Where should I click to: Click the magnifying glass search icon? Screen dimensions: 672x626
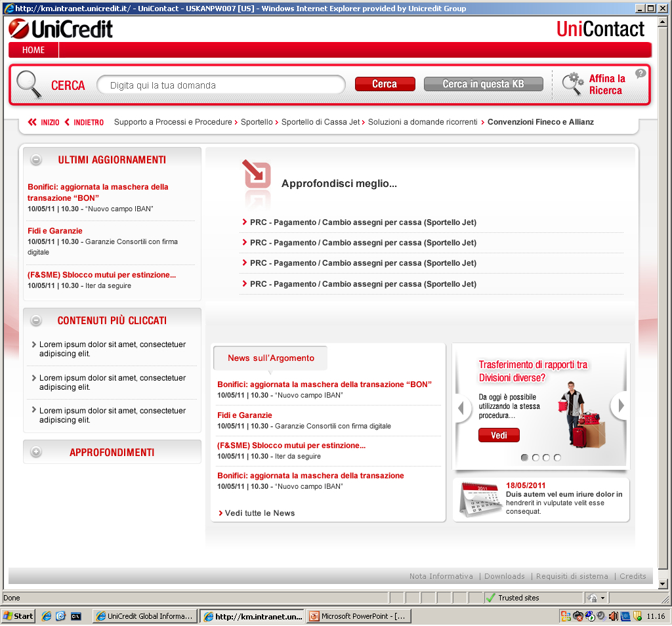click(x=29, y=85)
